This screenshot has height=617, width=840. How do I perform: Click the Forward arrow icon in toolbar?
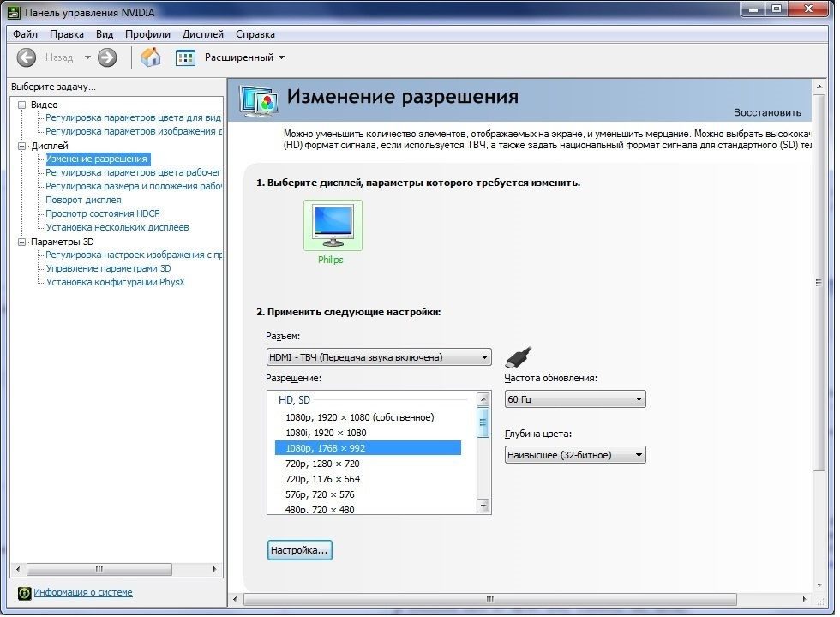coord(107,57)
